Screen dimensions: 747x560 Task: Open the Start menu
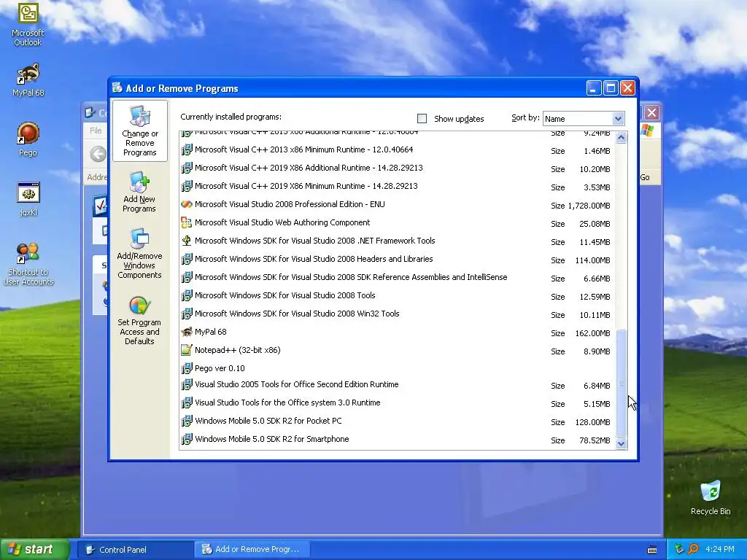pyautogui.click(x=34, y=549)
